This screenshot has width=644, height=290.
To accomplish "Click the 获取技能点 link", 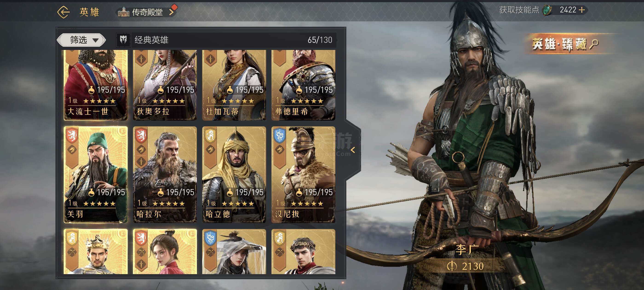I will click(x=519, y=10).
